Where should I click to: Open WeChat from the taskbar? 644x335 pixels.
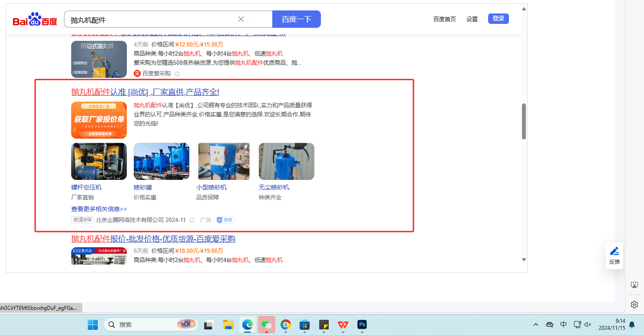coord(267,325)
